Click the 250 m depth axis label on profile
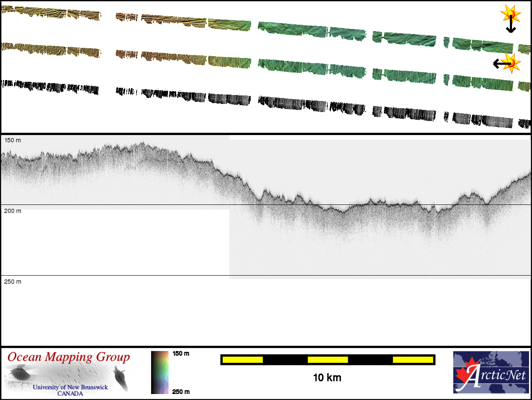 [x=12, y=282]
